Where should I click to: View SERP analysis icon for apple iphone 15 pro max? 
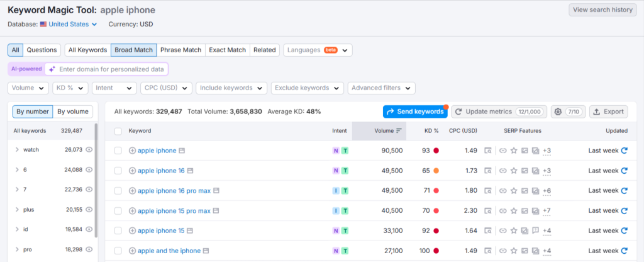coord(487,211)
